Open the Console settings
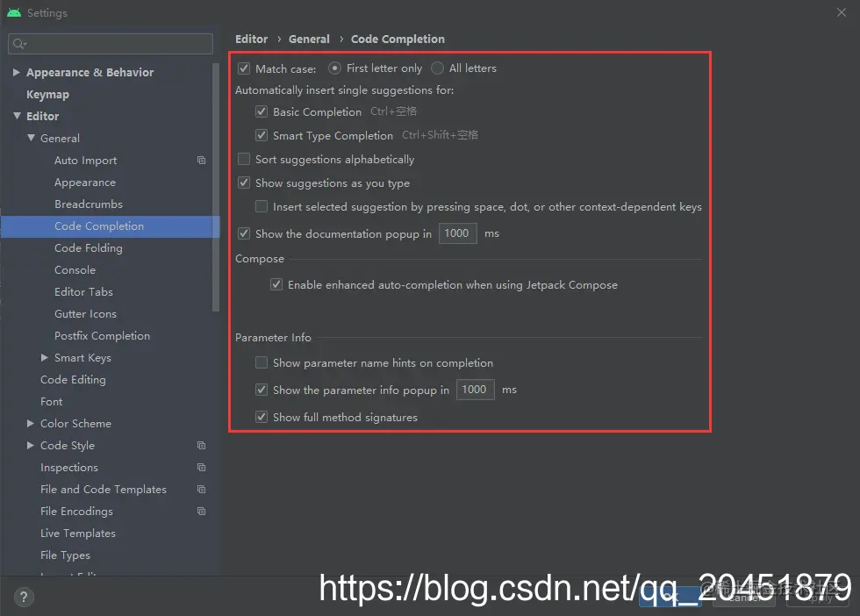The width and height of the screenshot is (860, 616). tap(75, 270)
